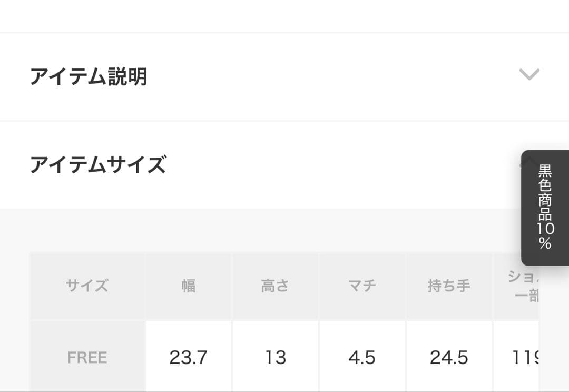Select the 持ち手 column header
This screenshot has width=569, height=392.
pos(449,286)
